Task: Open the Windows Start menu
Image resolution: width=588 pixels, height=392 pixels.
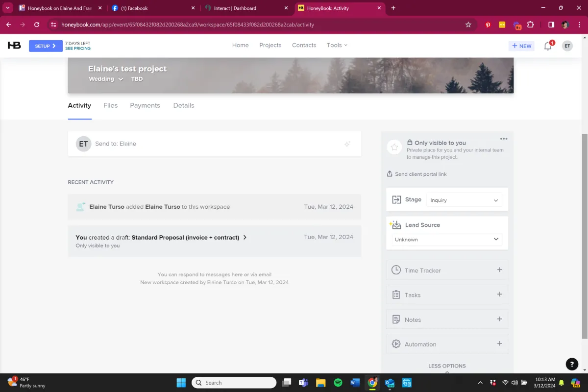Action: coord(181,383)
